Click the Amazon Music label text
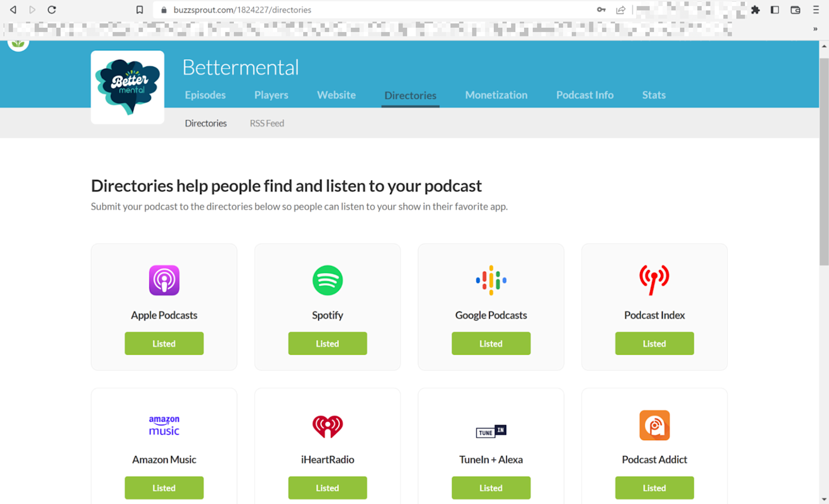 [164, 460]
